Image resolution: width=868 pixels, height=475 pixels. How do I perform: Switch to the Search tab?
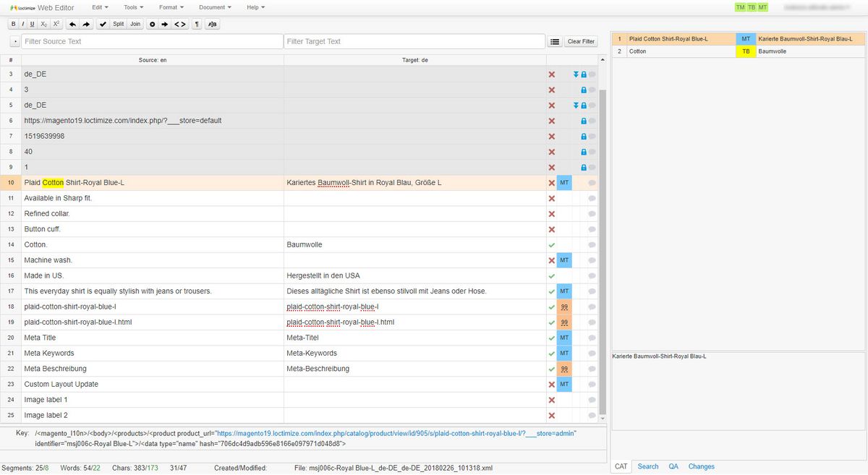tap(648, 467)
